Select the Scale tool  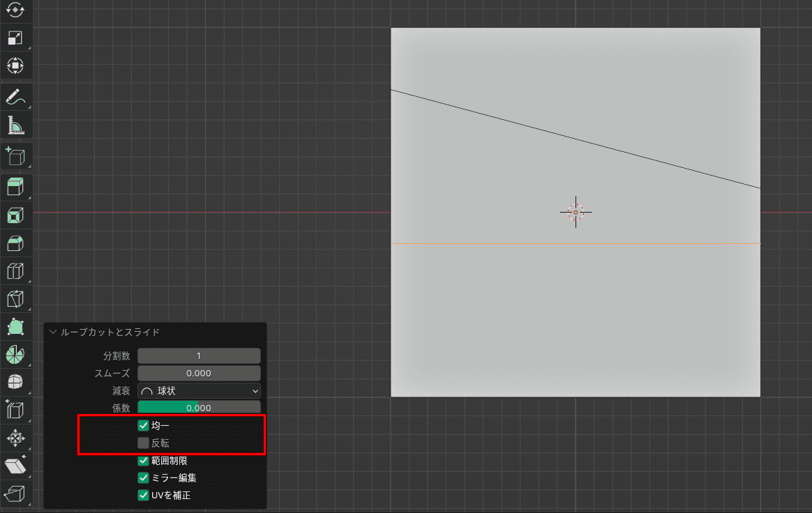point(15,38)
